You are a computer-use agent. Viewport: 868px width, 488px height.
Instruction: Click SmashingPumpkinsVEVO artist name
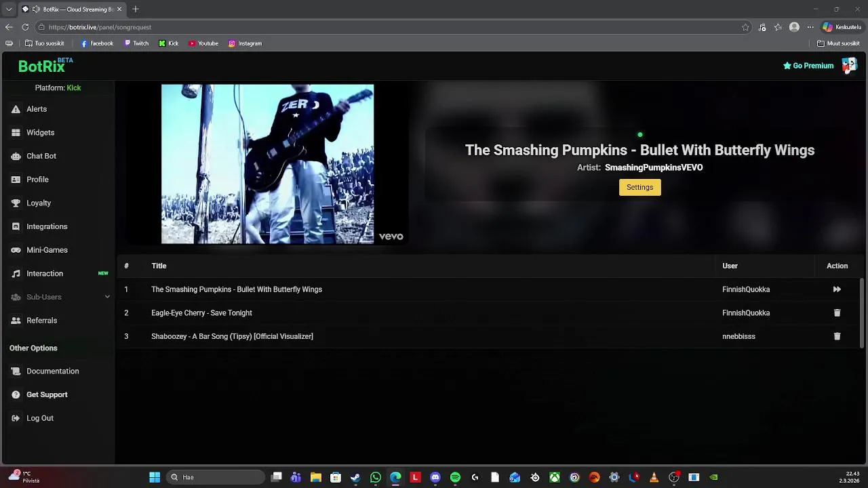click(654, 167)
